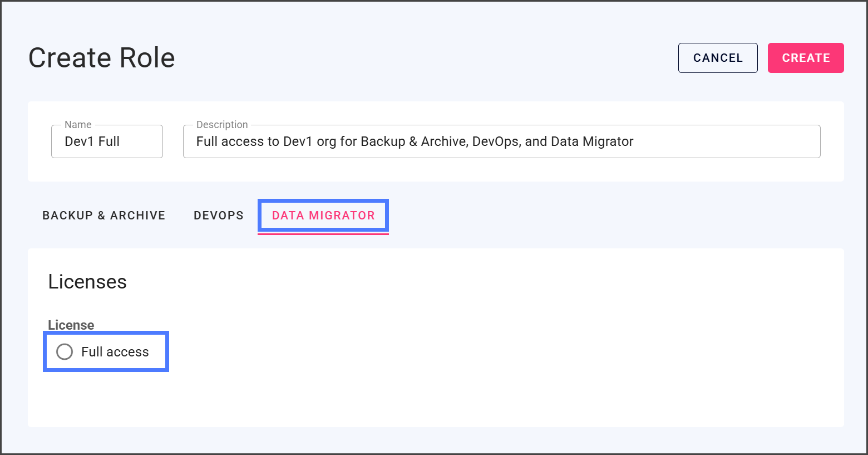Screen dimensions: 868x455
Task: Click the word 'Data Migrator' in the description
Action: tap(592, 141)
